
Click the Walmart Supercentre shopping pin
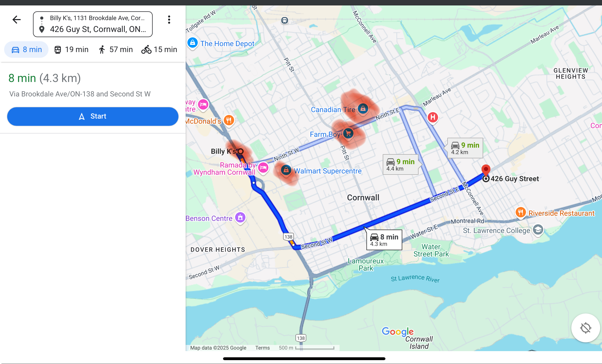[x=286, y=170]
